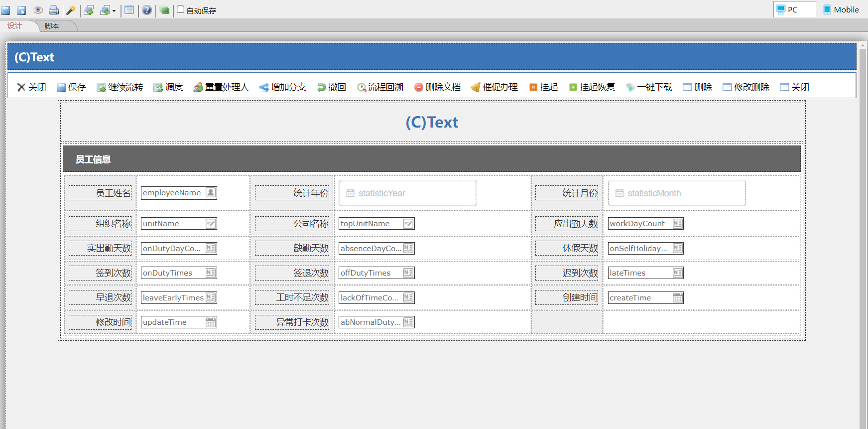Click the 流程回溯 button
Image resolution: width=868 pixels, height=429 pixels.
coord(380,87)
